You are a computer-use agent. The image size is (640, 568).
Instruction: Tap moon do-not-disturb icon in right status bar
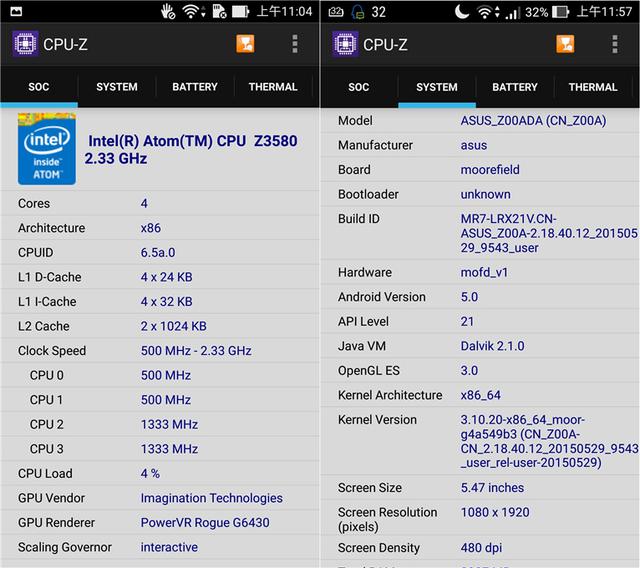[x=462, y=12]
